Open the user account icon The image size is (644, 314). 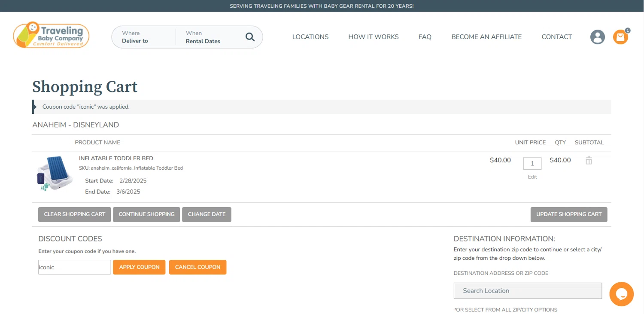[597, 37]
